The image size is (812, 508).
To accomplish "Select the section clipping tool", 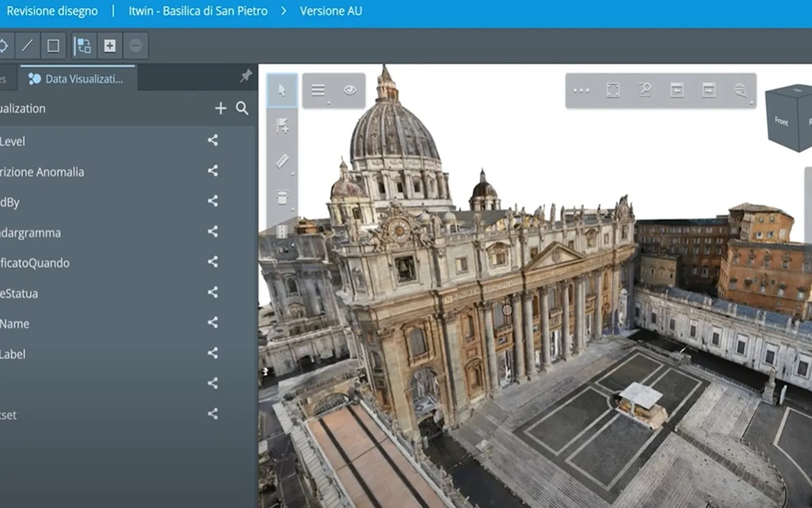I will click(282, 197).
